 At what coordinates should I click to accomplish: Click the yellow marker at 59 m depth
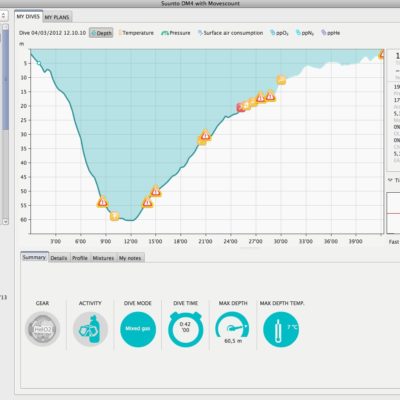(x=114, y=216)
